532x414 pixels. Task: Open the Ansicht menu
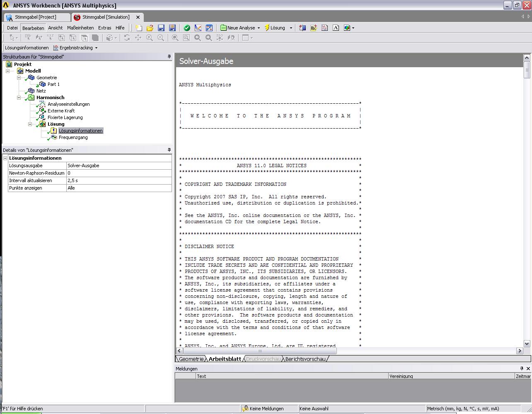point(55,28)
